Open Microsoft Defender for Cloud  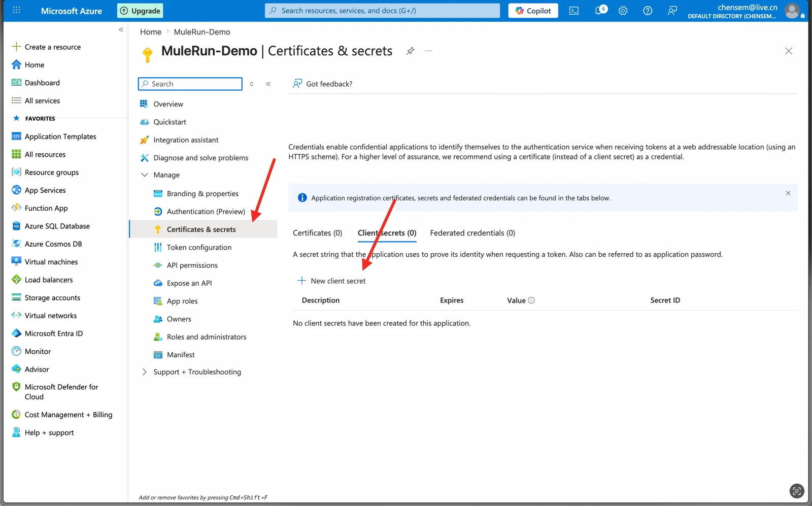click(x=61, y=392)
